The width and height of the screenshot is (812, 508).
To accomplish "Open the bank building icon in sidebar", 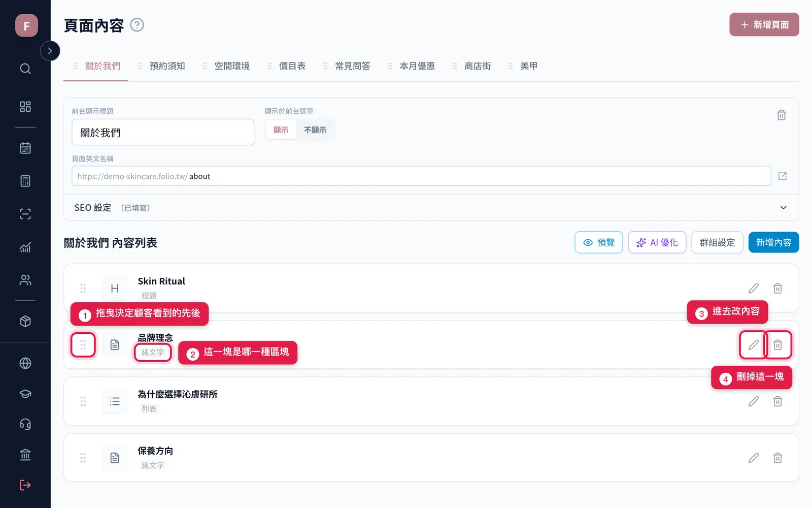I will pyautogui.click(x=25, y=455).
